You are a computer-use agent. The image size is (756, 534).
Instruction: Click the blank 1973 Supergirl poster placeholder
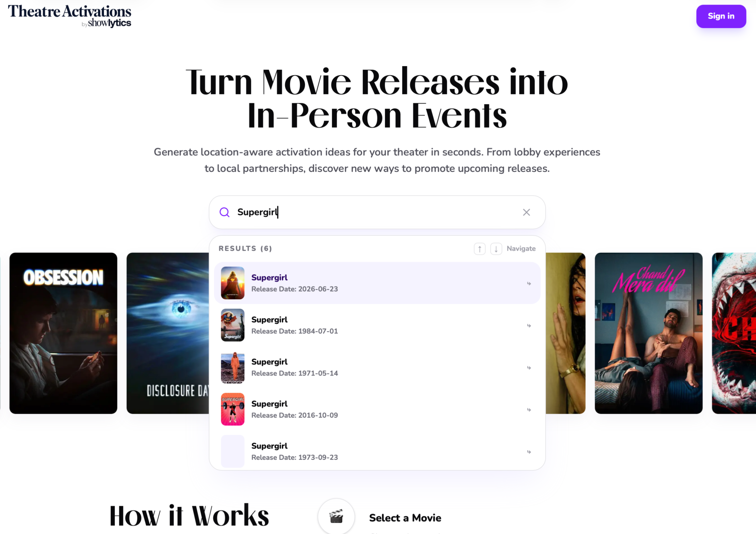(232, 451)
